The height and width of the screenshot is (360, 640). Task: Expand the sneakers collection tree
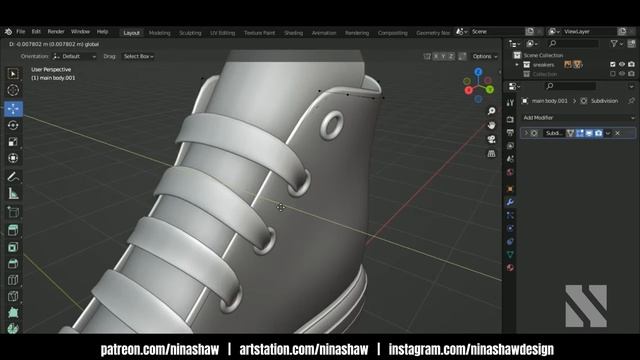(517, 64)
